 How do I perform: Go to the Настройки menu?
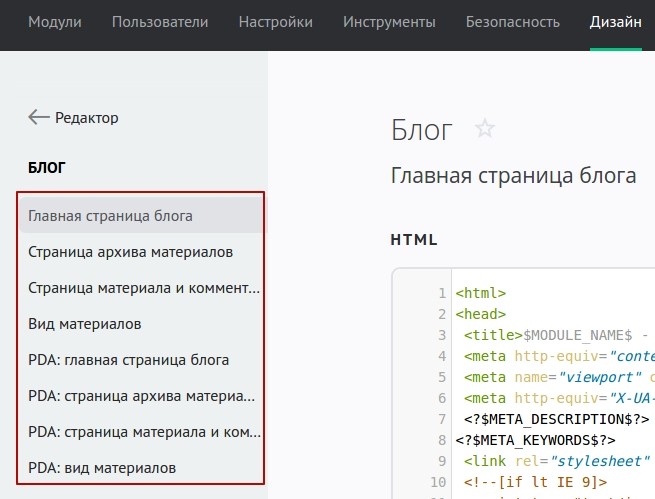pos(276,22)
